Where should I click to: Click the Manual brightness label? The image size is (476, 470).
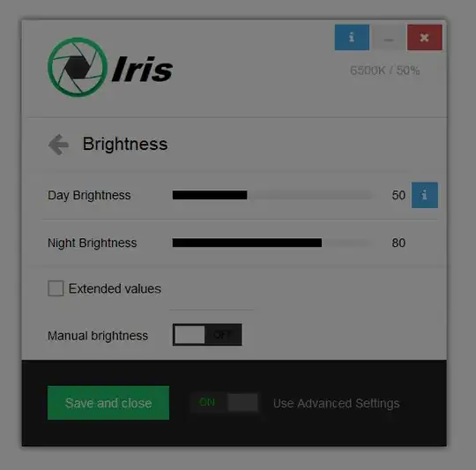(x=98, y=336)
